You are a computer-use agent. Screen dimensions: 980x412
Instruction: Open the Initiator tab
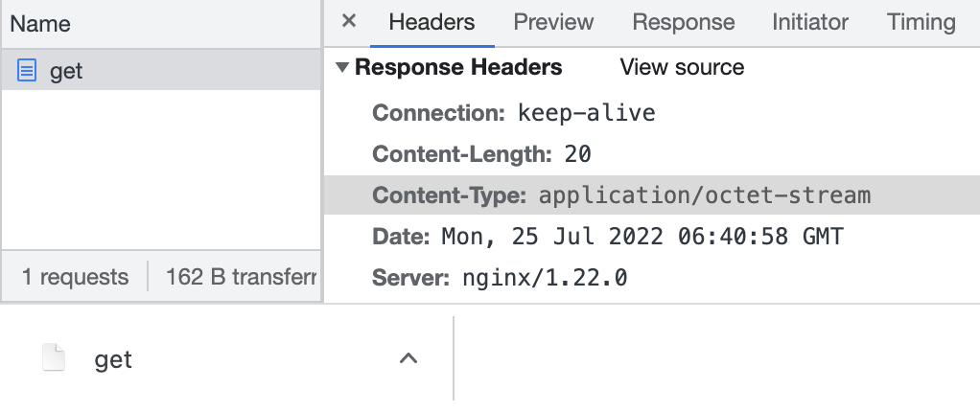810,22
